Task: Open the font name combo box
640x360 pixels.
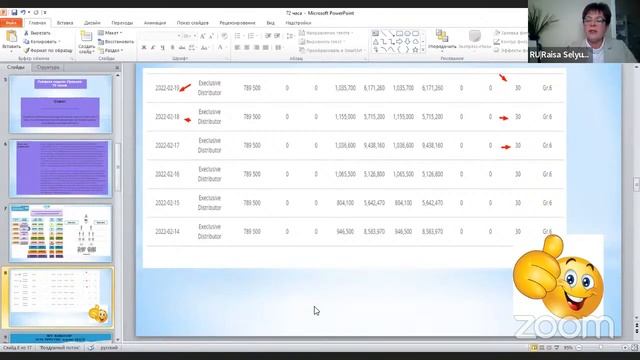Action: tap(160, 36)
